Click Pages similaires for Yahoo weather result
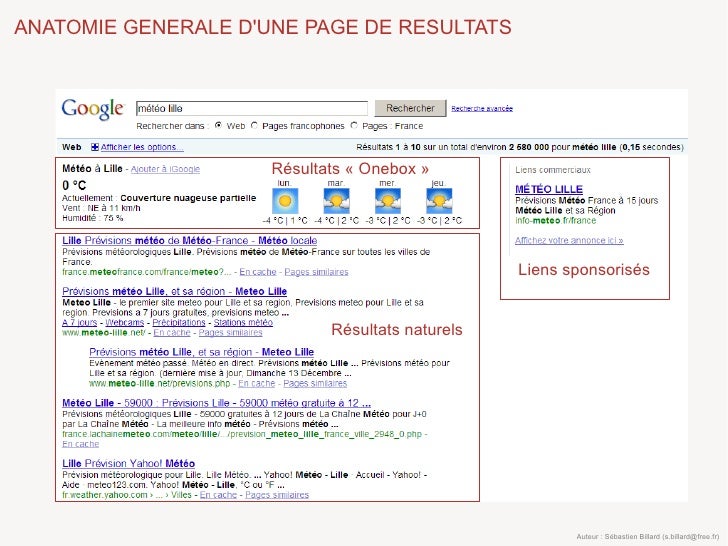This screenshot has height=546, width=728. [x=277, y=495]
